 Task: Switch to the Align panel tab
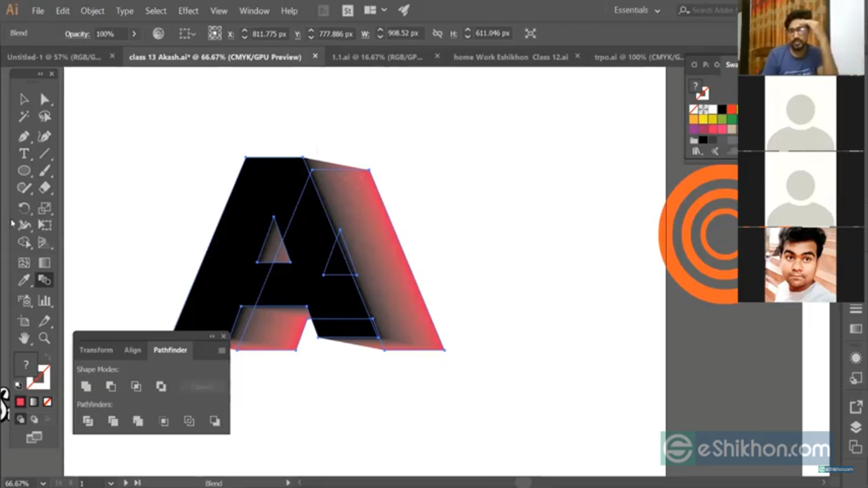(x=132, y=350)
